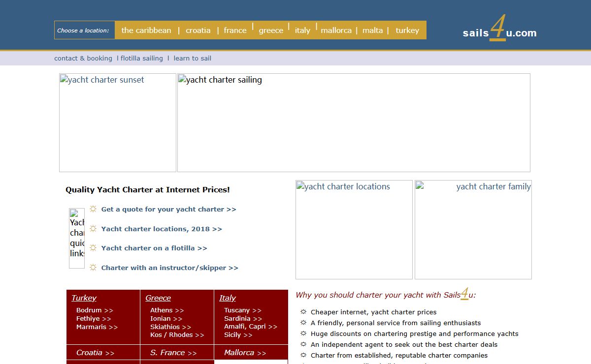Screen dimensions: 591x364
Task: Open Yacht charter locations, 2018 link
Action: [x=162, y=229]
